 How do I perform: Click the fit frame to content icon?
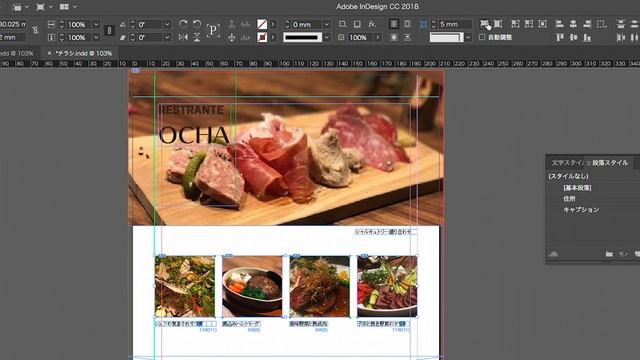pos(529,24)
